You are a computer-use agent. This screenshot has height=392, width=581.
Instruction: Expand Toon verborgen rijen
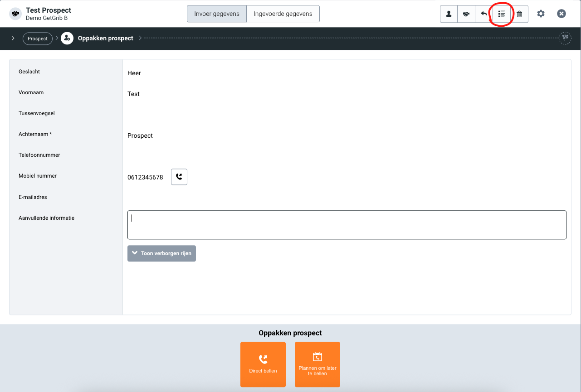(x=161, y=253)
